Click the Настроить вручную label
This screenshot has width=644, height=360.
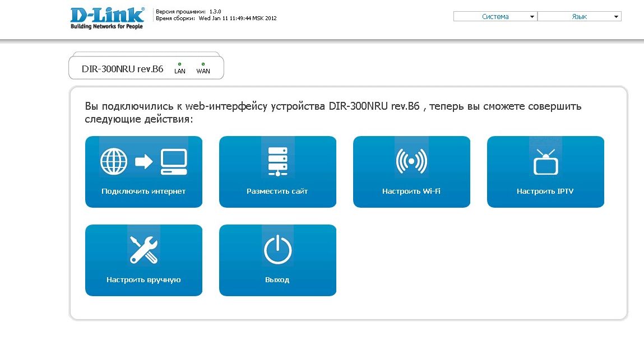tap(143, 280)
